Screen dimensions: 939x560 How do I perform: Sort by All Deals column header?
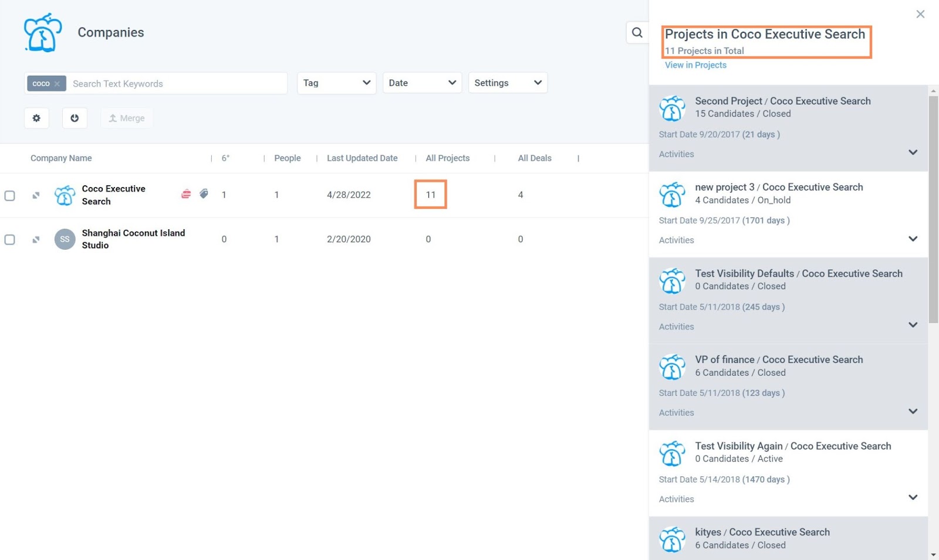click(535, 158)
